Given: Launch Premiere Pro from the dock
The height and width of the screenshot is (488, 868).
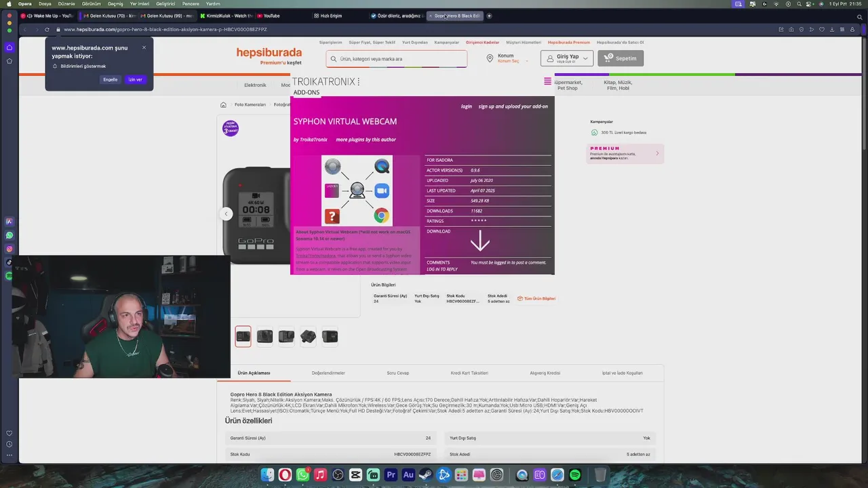Looking at the screenshot, I should point(391,475).
